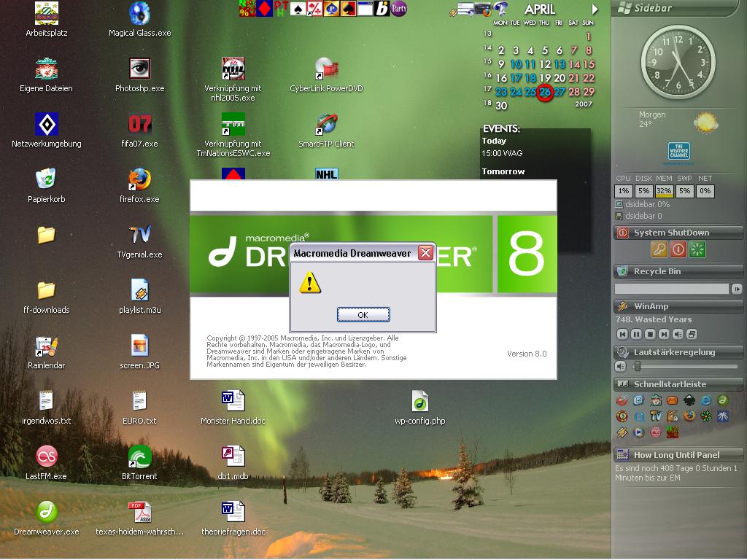Click the orange key button under System ShutDown
The image size is (747, 560).
tap(659, 249)
